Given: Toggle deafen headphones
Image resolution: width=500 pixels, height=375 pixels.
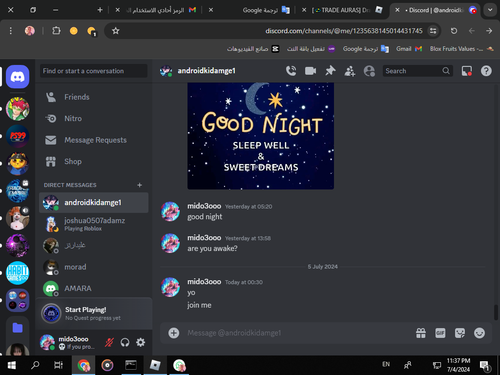Looking at the screenshot, I should 125,342.
